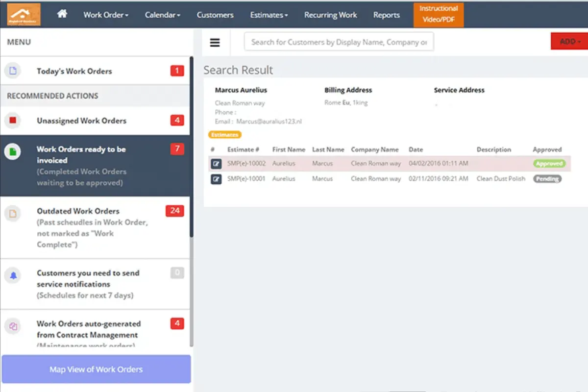Open the hamburger menu toggle
588x392 pixels.
[x=215, y=43]
